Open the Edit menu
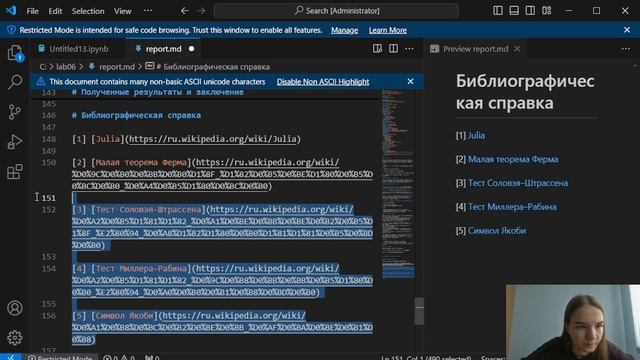 click(x=55, y=11)
